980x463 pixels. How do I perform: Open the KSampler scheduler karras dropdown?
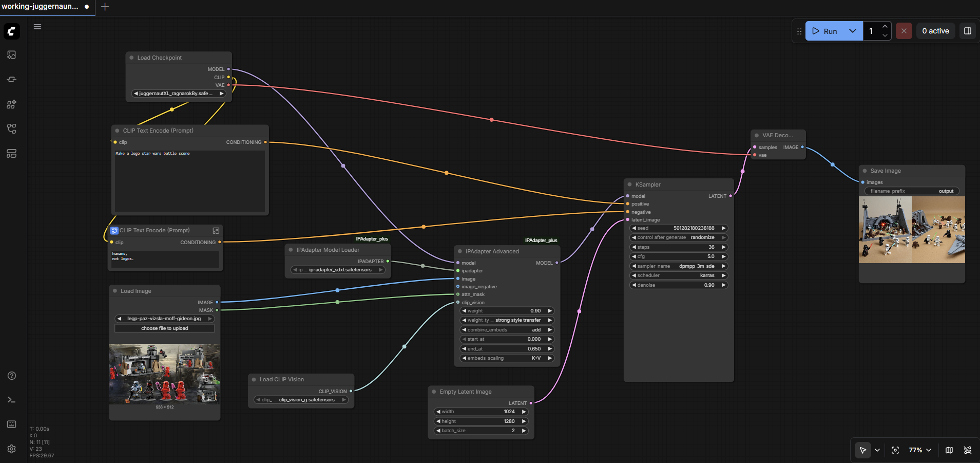[678, 275]
